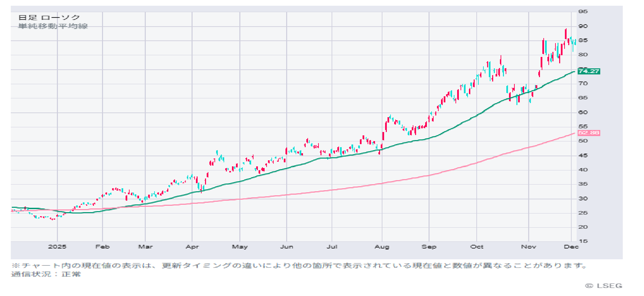Click the green 74.27 price tag
This screenshot has width=644, height=296.
coord(588,71)
